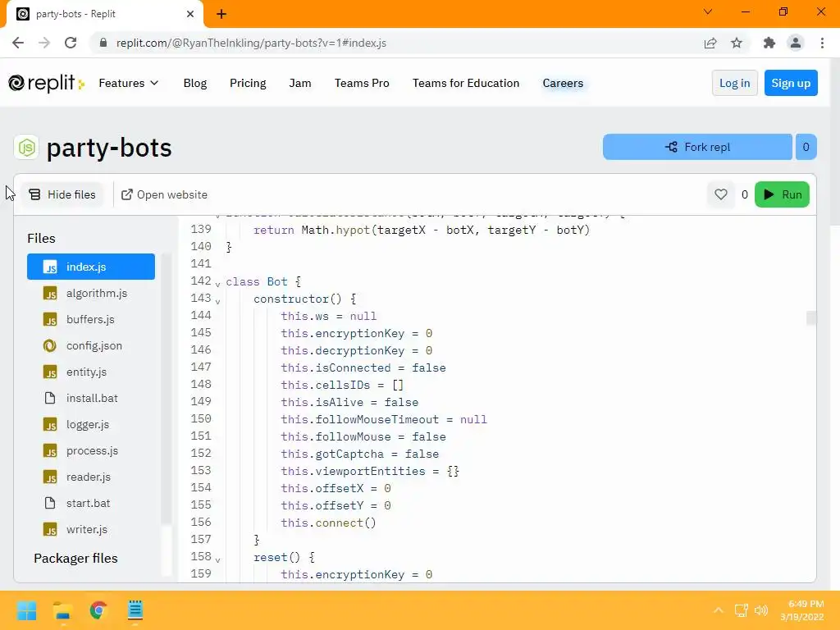Open process.js file
Image resolution: width=840 pixels, height=630 pixels.
pyautogui.click(x=90, y=450)
